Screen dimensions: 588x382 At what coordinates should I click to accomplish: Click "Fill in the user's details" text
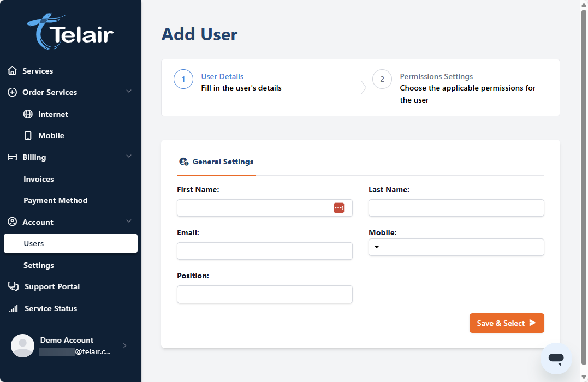(241, 88)
